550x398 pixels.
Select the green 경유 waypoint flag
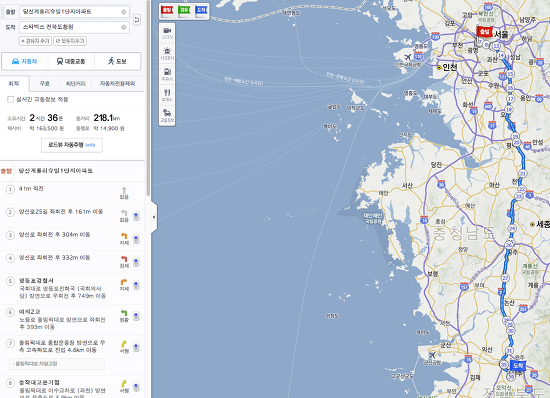click(184, 11)
